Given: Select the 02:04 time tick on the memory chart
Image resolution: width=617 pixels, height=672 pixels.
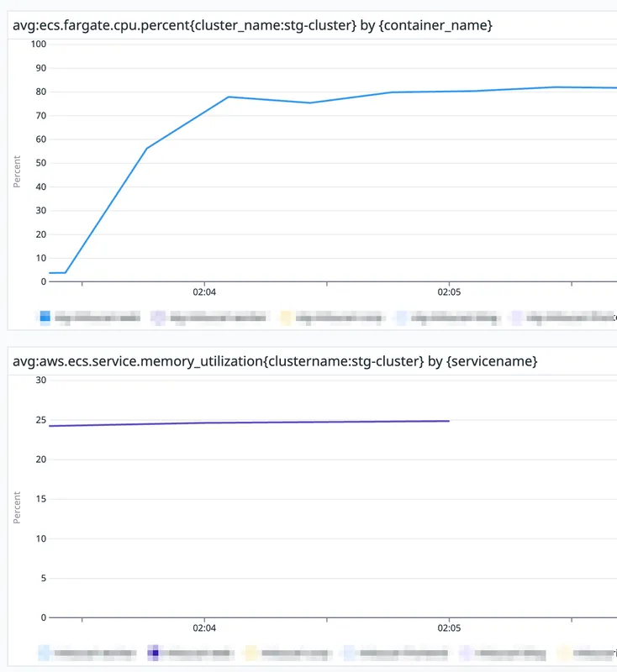Looking at the screenshot, I should click(x=204, y=628).
